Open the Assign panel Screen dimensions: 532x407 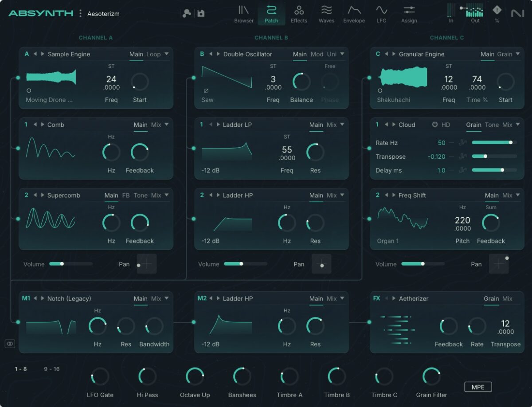pyautogui.click(x=409, y=13)
